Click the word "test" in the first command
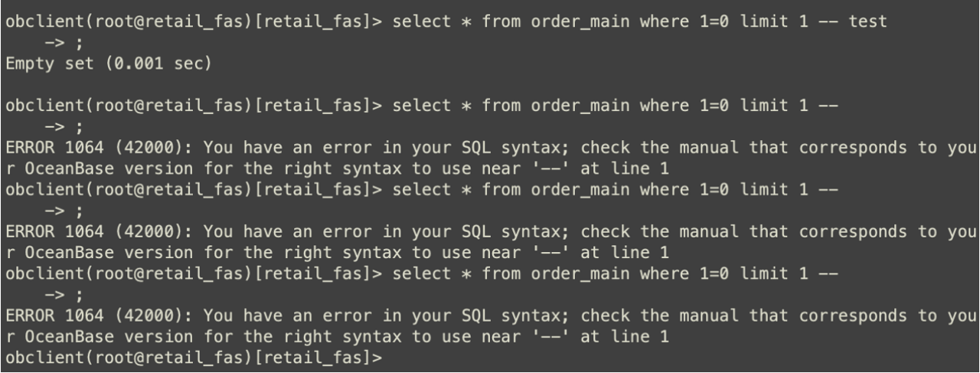 (x=868, y=21)
